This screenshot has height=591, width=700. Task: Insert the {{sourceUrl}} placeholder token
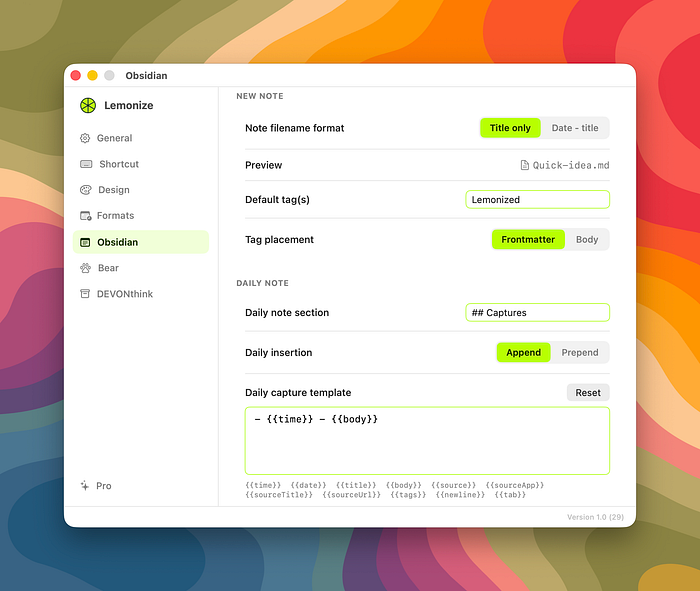352,495
